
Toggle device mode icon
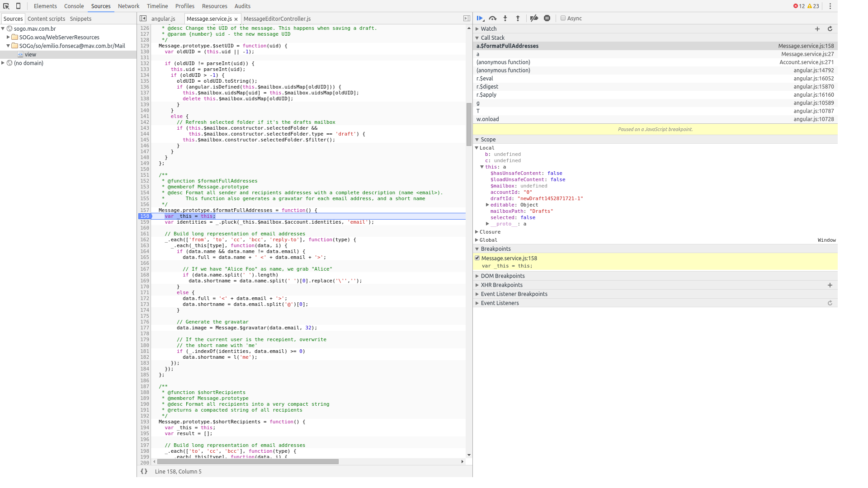[18, 6]
